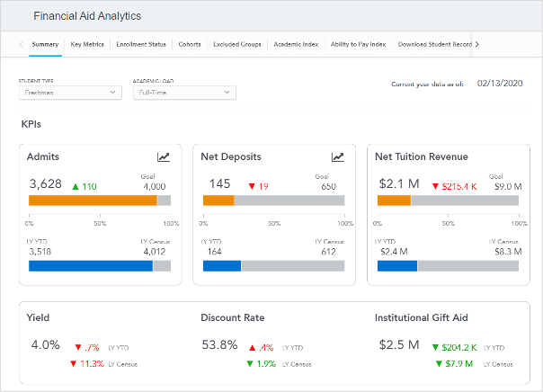Go to the Cohorts tab

pos(190,44)
